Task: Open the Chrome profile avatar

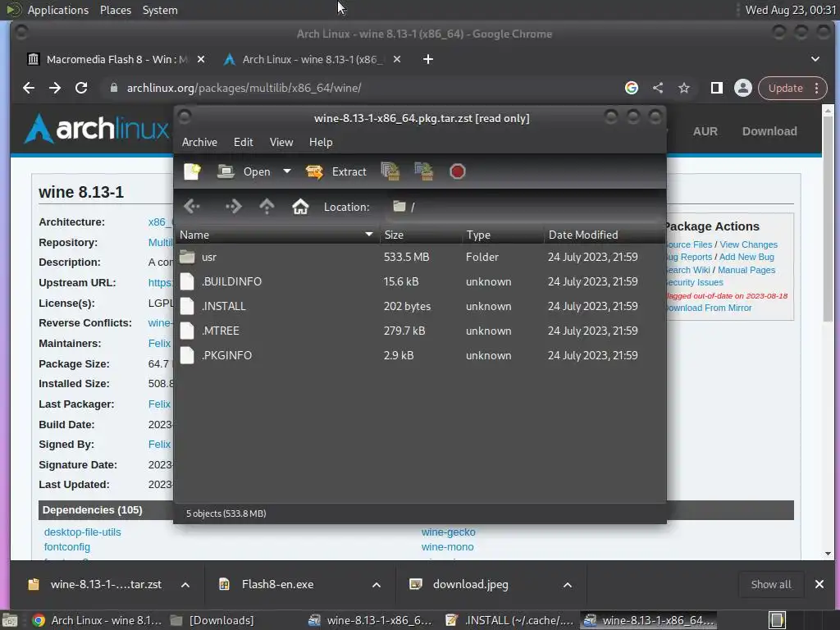Action: pyautogui.click(x=743, y=88)
